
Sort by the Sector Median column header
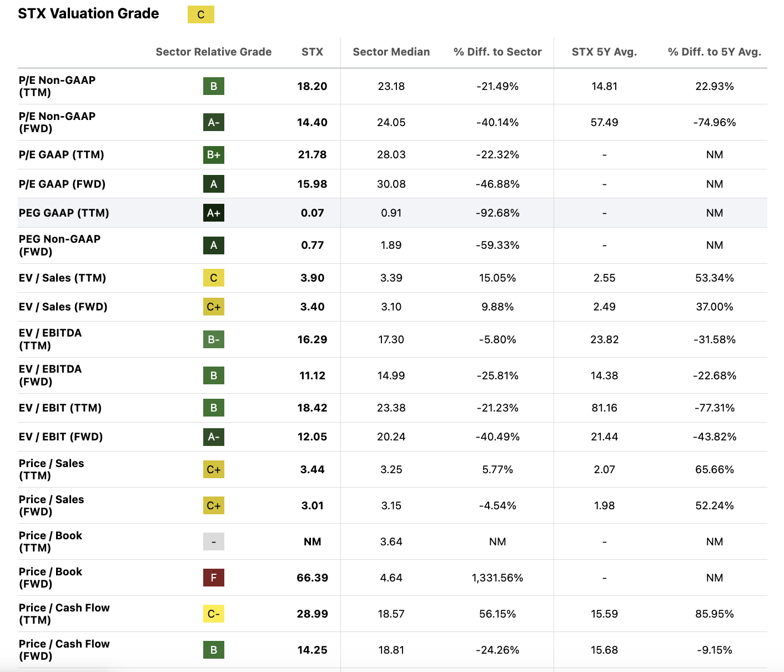[x=390, y=52]
